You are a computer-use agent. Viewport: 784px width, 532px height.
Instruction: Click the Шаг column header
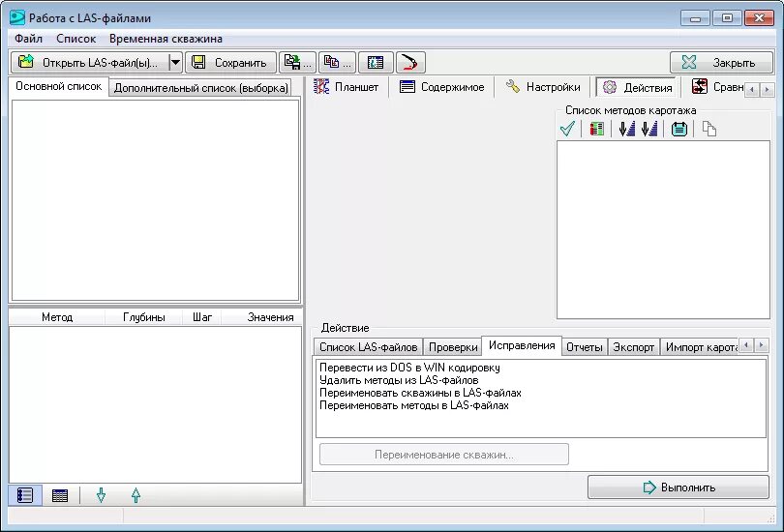coord(202,317)
